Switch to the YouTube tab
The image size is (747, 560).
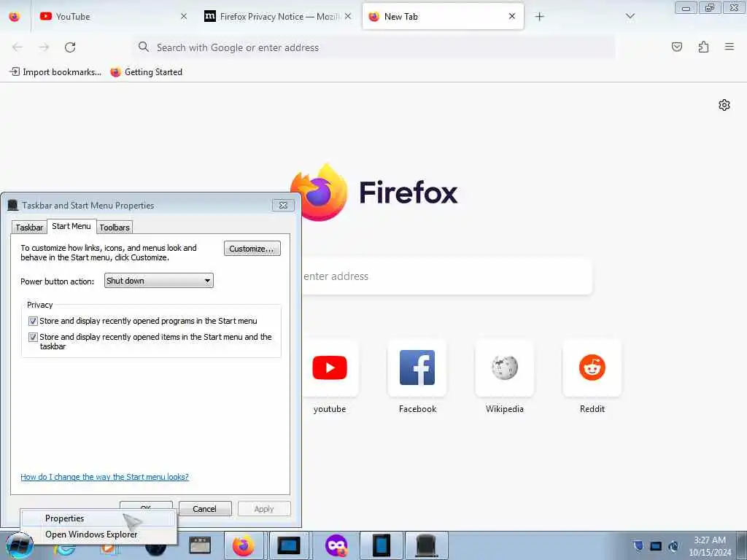(x=113, y=17)
